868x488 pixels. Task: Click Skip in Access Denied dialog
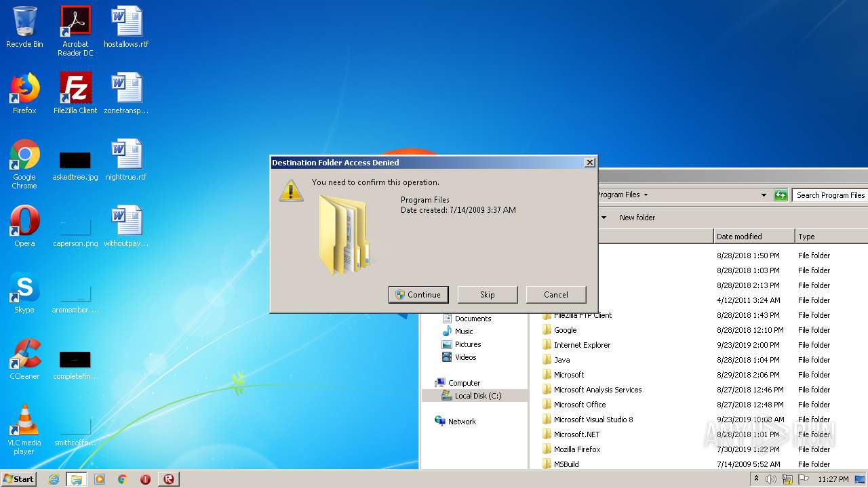coord(488,295)
